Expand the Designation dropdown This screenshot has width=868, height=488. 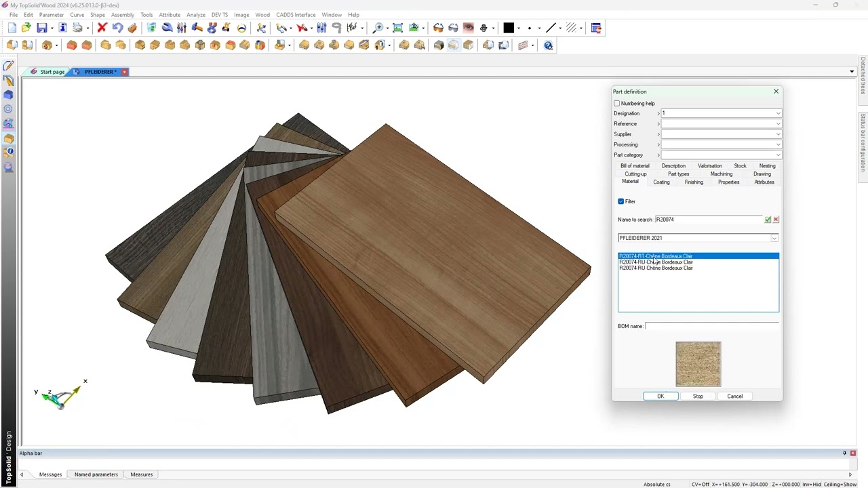click(778, 114)
